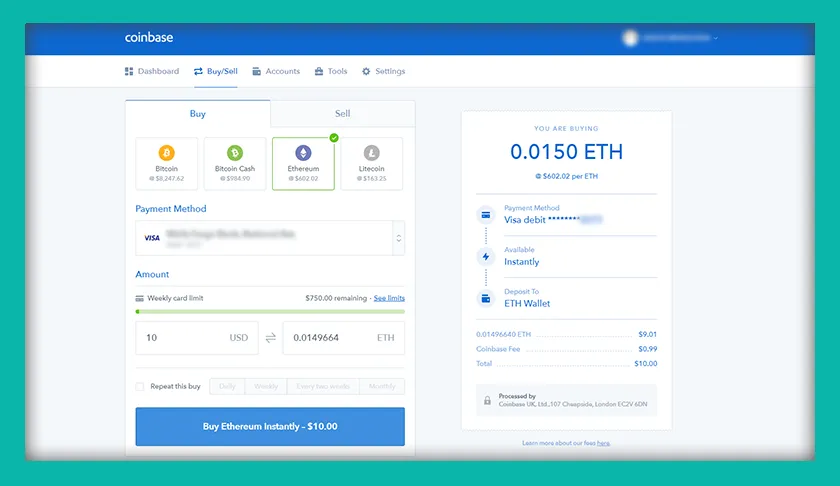
Task: Click the Accounts wallet icon in navigation
Action: 257,71
